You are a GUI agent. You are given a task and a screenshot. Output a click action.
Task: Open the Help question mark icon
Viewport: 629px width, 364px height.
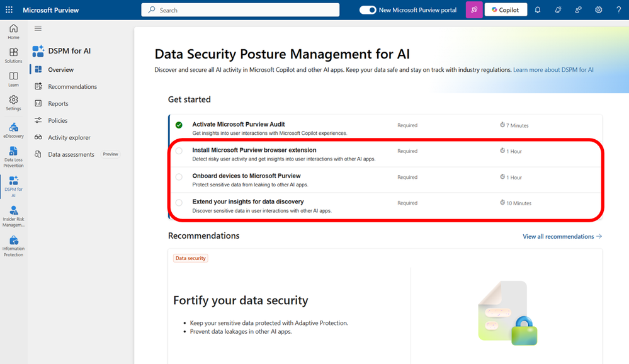618,9
